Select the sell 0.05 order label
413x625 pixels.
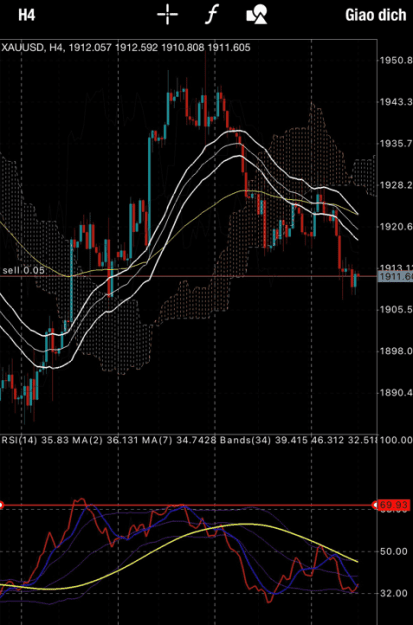click(24, 270)
